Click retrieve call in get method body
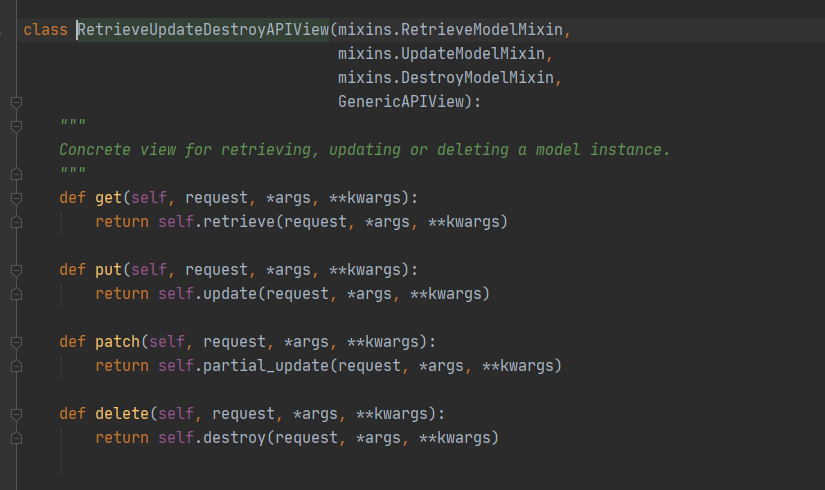 239,222
